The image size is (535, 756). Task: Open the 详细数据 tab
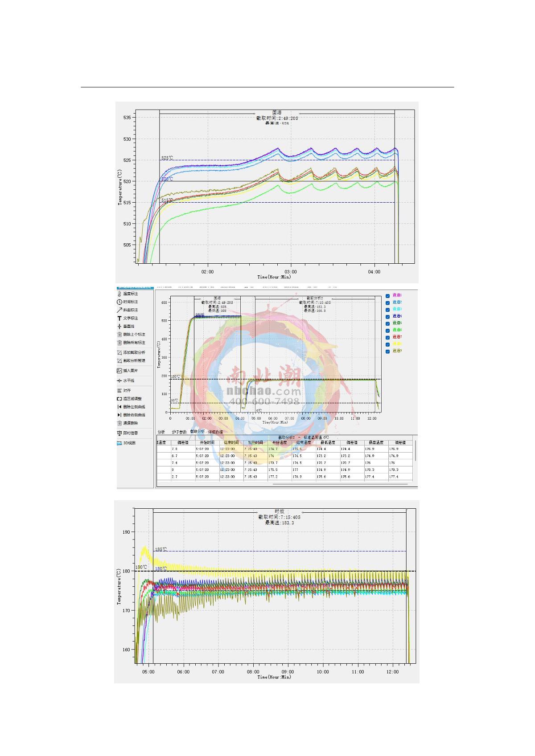click(215, 432)
